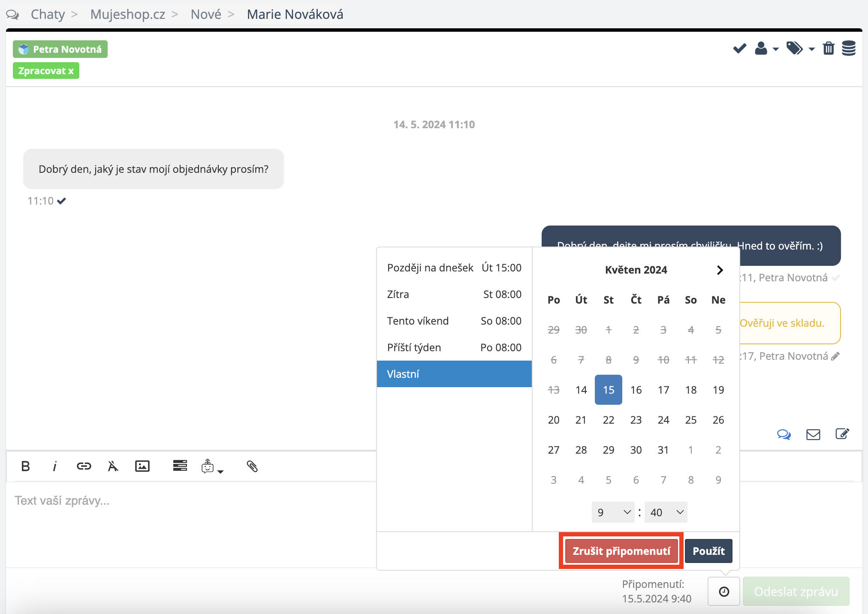This screenshot has height=614, width=868.
Task: Open the minutes dropdown showing 40
Action: [x=666, y=512]
